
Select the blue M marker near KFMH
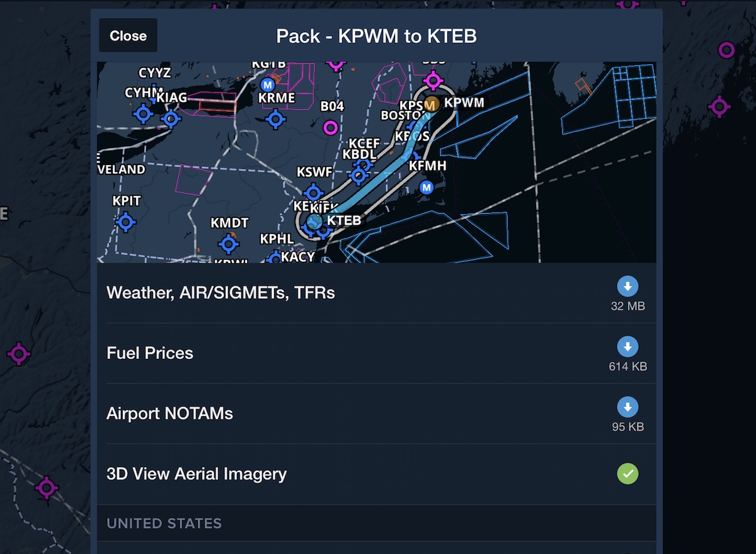click(427, 187)
